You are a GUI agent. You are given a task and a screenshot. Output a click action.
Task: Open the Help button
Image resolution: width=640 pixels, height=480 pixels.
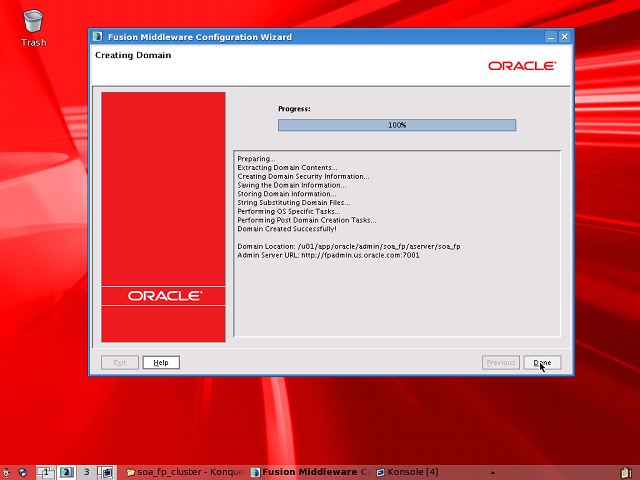point(161,362)
